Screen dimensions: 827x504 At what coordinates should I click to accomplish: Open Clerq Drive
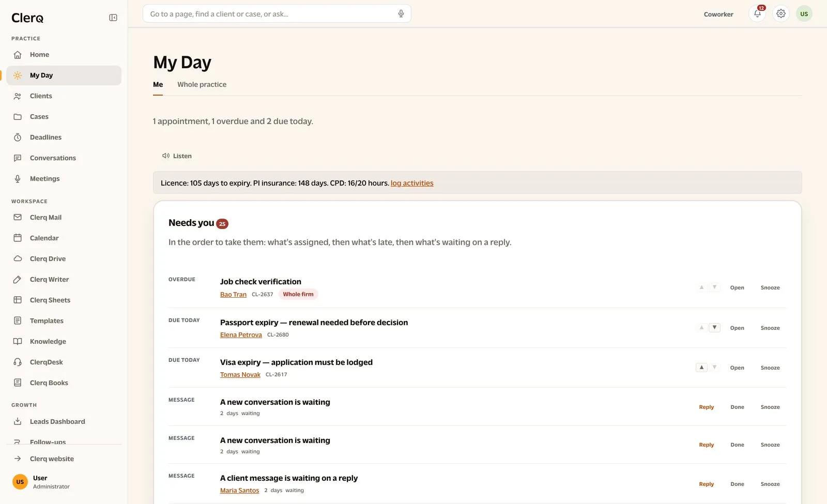[x=64, y=259]
